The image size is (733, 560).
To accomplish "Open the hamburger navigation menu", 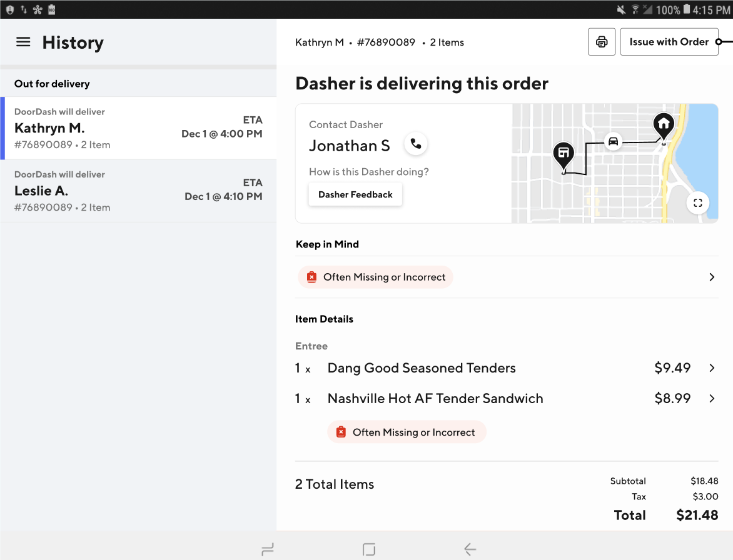I will [23, 42].
